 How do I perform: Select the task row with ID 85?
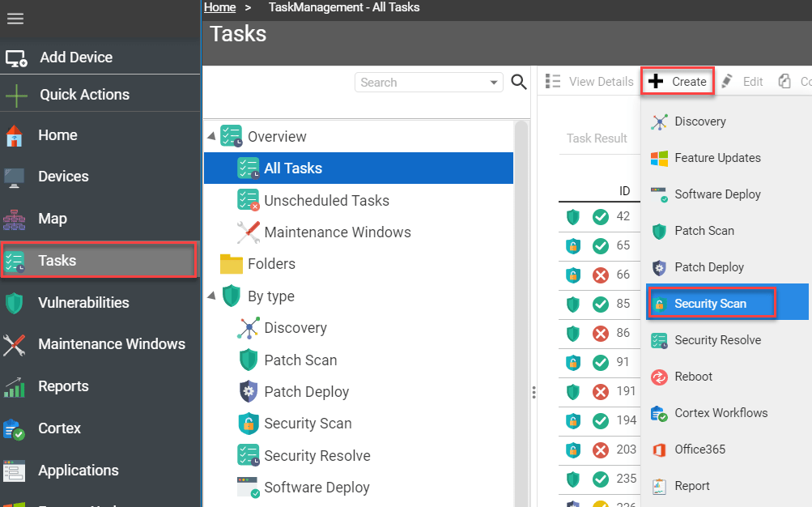(600, 304)
